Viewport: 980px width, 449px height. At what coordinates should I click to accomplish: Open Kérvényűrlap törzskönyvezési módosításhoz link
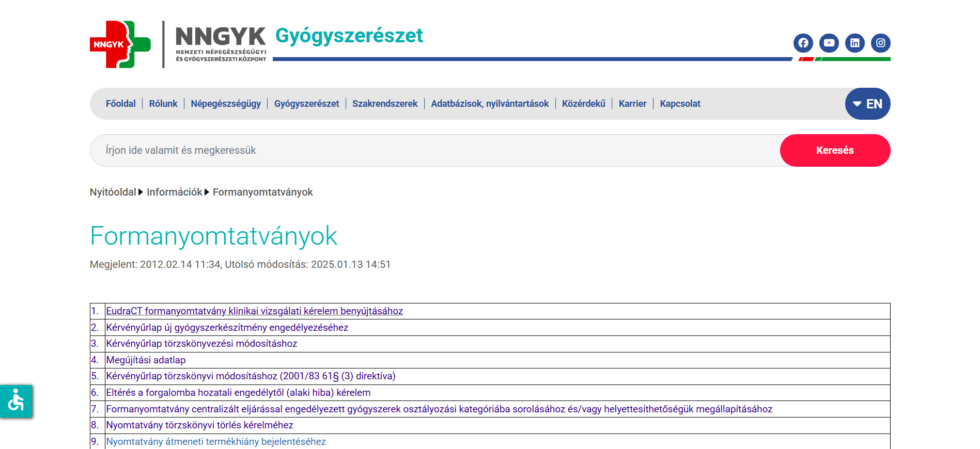pyautogui.click(x=201, y=344)
